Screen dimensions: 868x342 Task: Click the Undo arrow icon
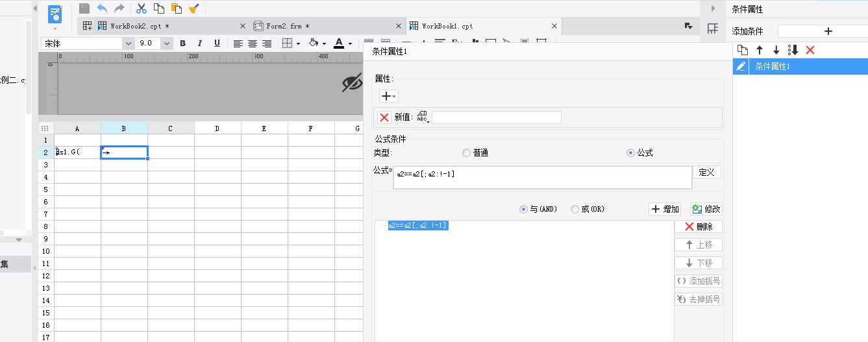tap(102, 8)
